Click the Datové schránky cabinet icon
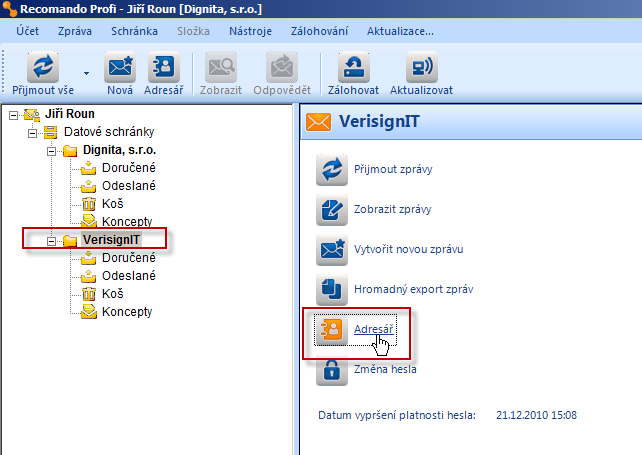The height and width of the screenshot is (455, 642). point(50,132)
